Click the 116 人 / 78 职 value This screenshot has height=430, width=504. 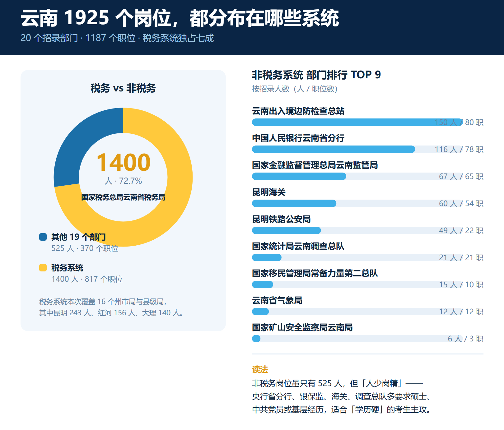tap(459, 149)
